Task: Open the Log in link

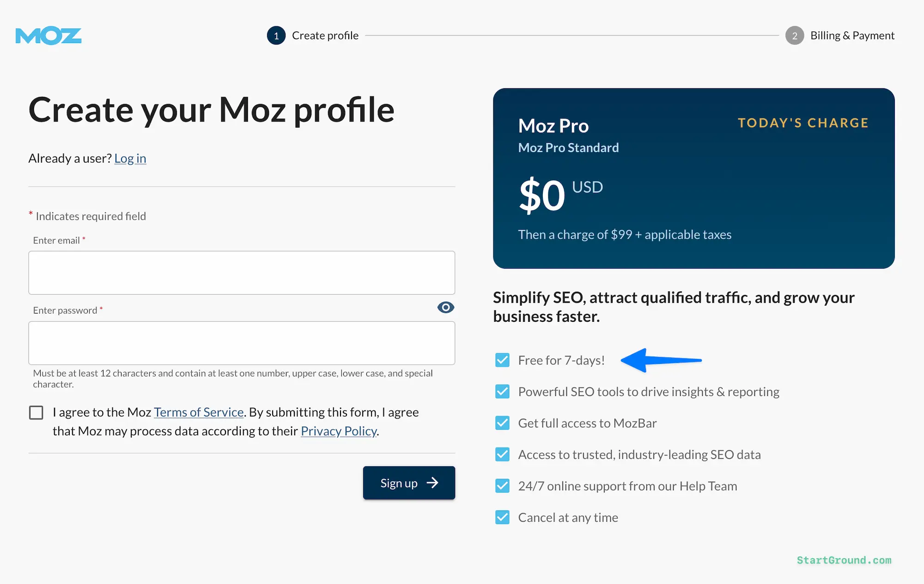Action: [130, 158]
